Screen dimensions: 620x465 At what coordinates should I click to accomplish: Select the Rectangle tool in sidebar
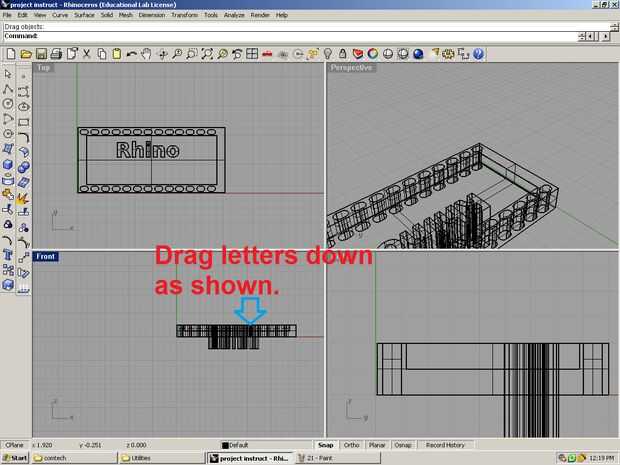point(24,122)
